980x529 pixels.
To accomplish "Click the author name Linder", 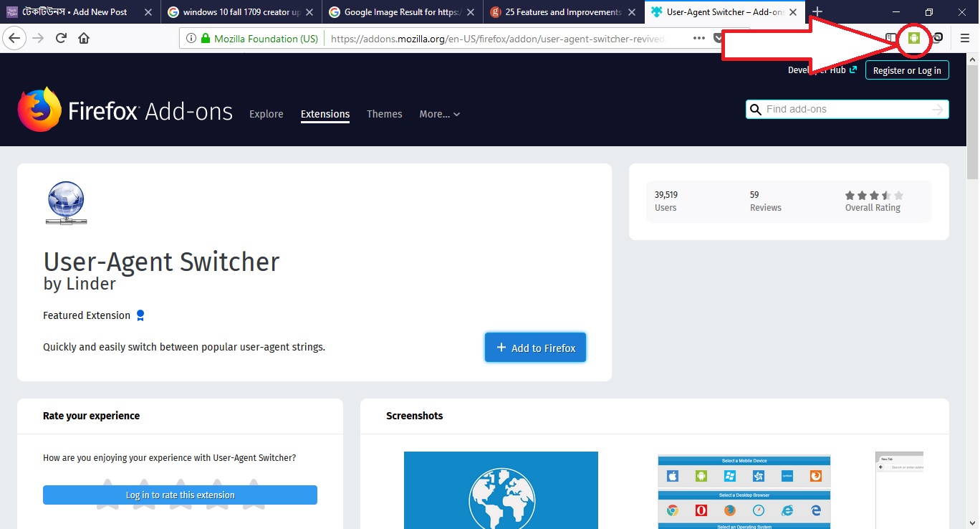I will coord(91,284).
